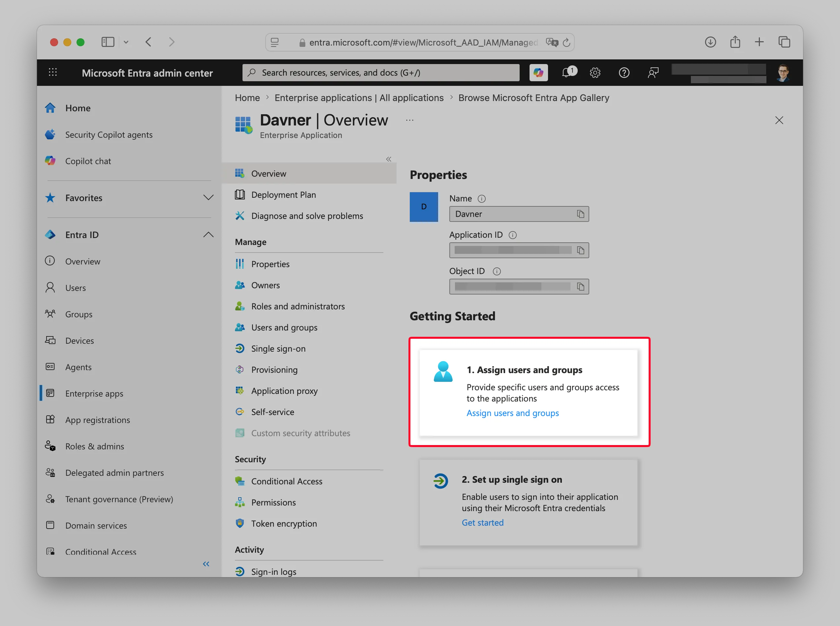840x626 pixels.
Task: Click Get started for single sign on
Action: coord(482,523)
